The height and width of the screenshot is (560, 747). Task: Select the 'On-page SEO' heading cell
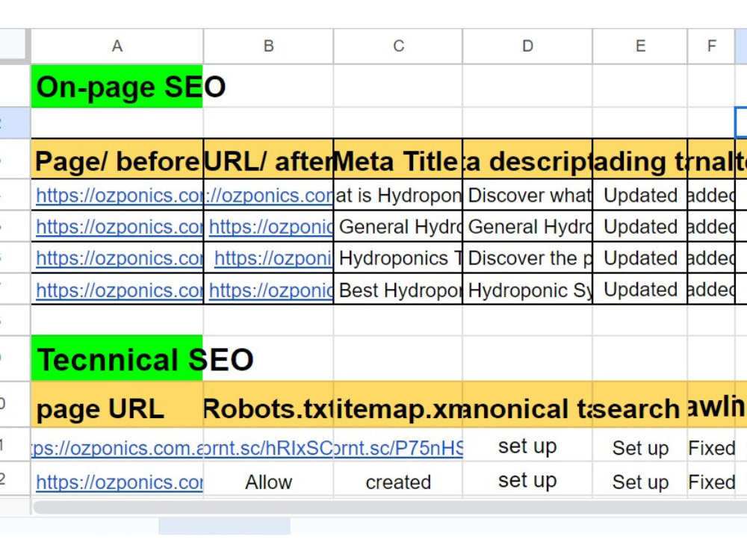(117, 86)
